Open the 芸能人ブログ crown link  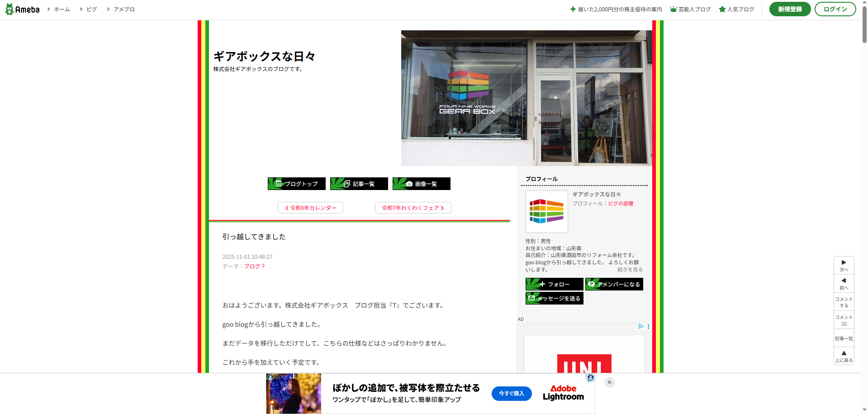click(690, 9)
